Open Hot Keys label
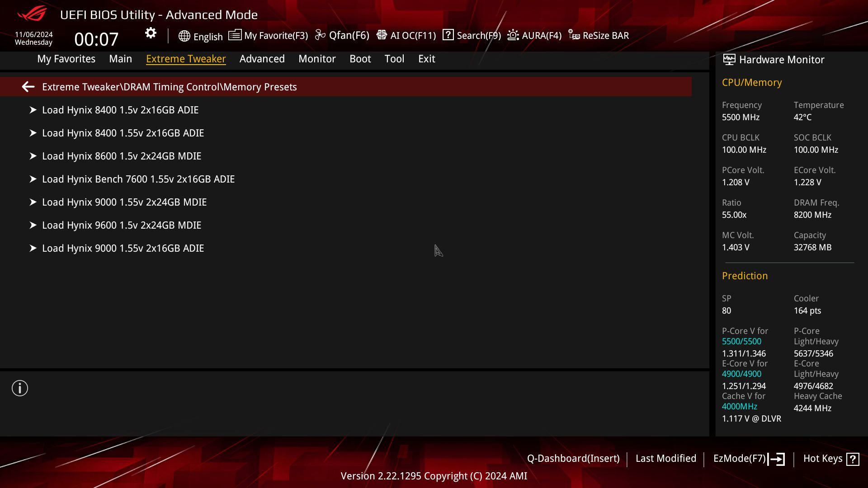This screenshot has width=868, height=488. coord(823,458)
